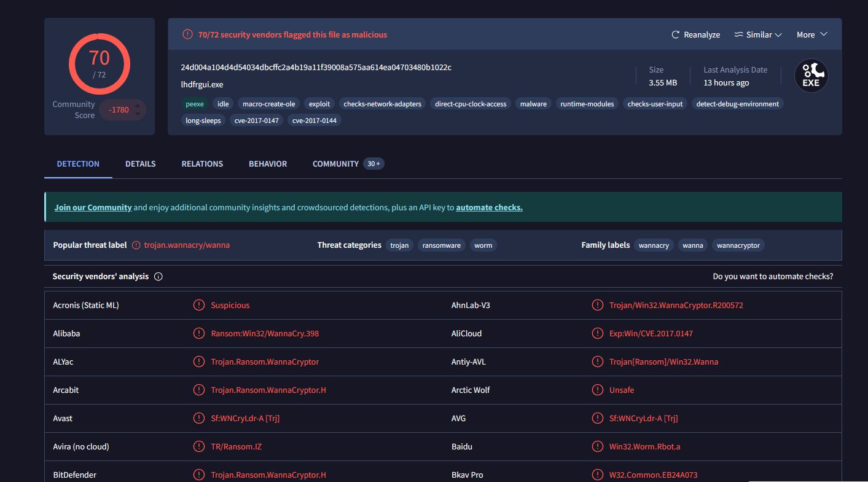
Task: Click the wannacryptor family label
Action: (x=738, y=245)
